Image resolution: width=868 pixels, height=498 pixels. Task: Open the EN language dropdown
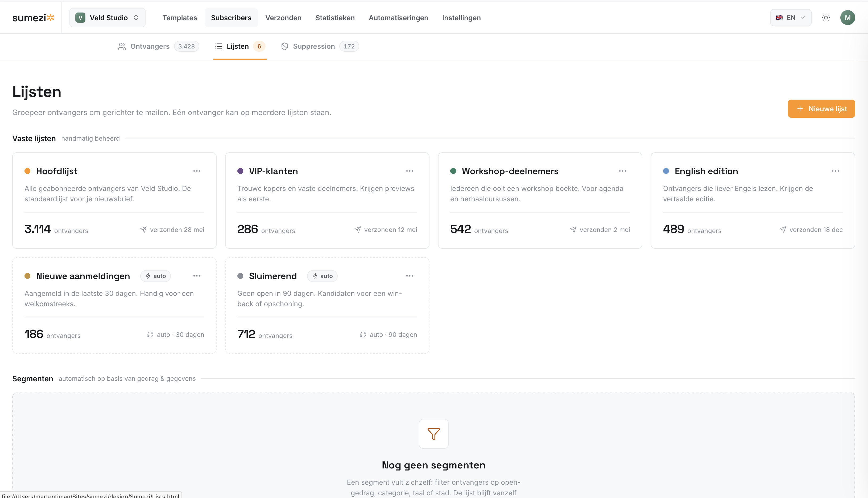pos(791,18)
